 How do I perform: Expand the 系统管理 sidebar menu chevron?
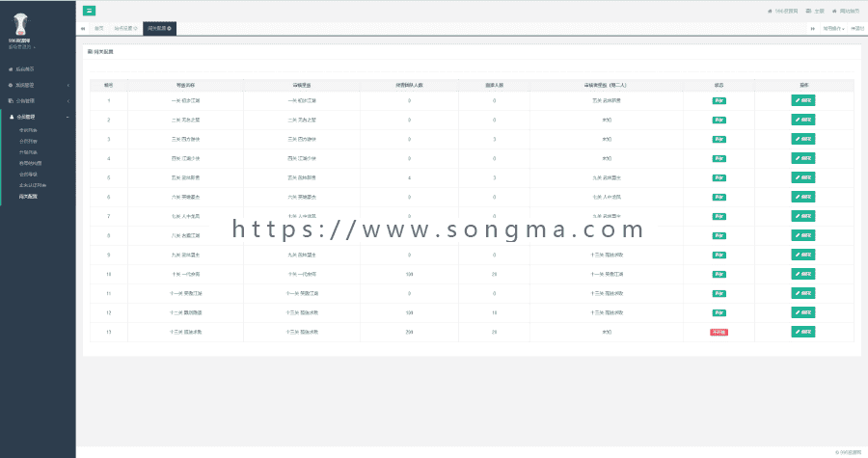(x=68, y=85)
